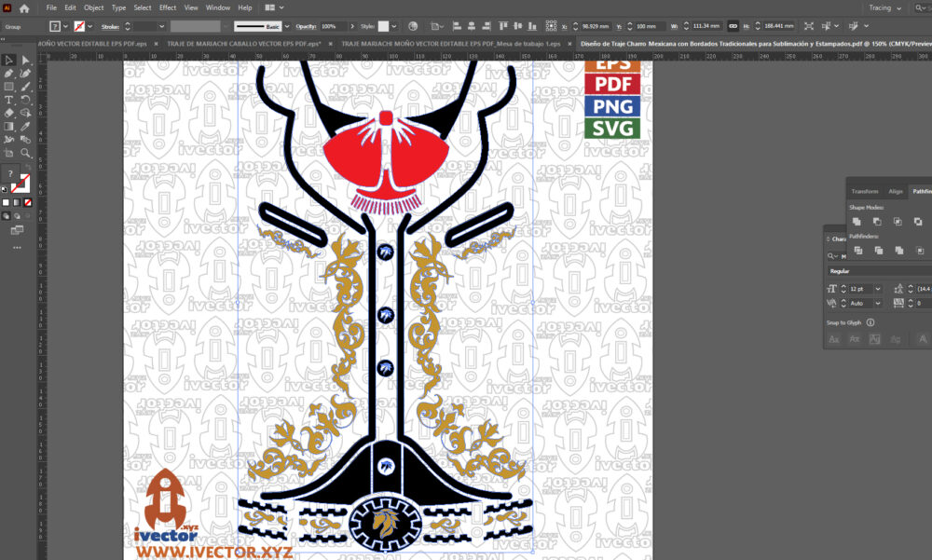Click Horizontal Align Left icon in control bar
Image resolution: width=932 pixels, height=560 pixels.
coord(457,26)
